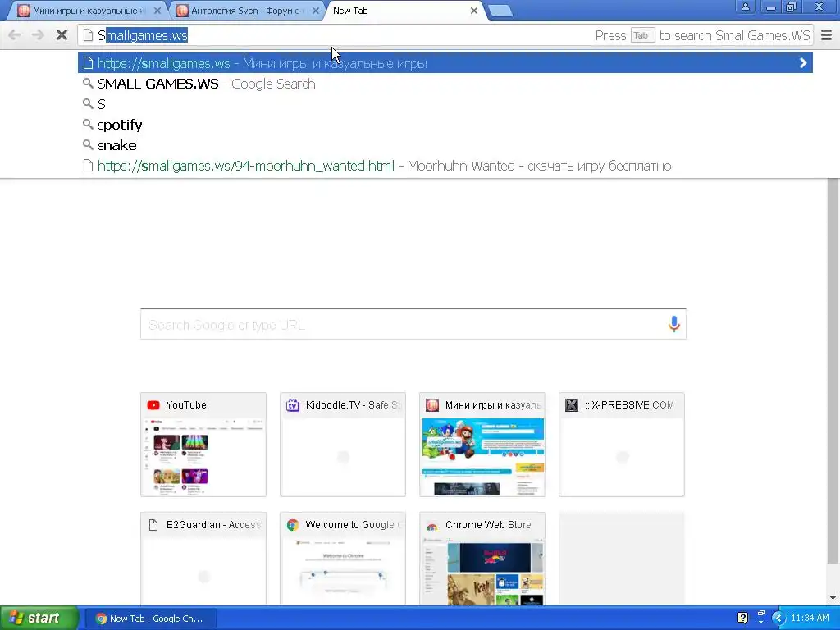Stop loading with the X button

(x=62, y=35)
